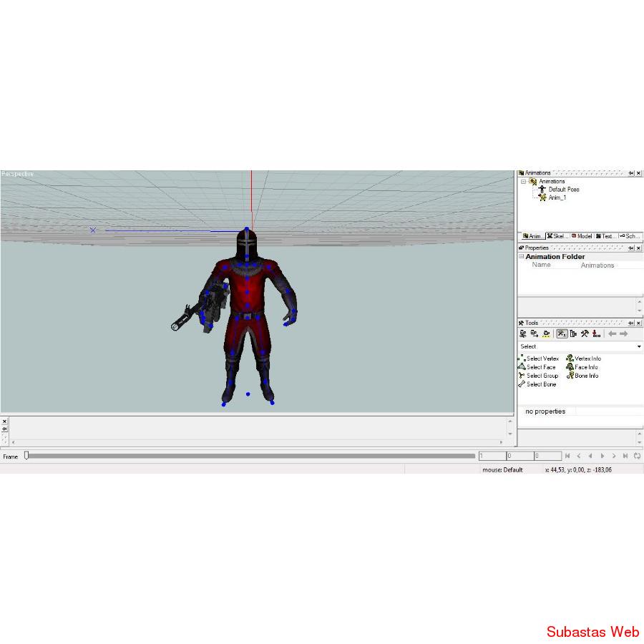Open the Face Info tool
The image size is (644, 644).
pos(585,367)
